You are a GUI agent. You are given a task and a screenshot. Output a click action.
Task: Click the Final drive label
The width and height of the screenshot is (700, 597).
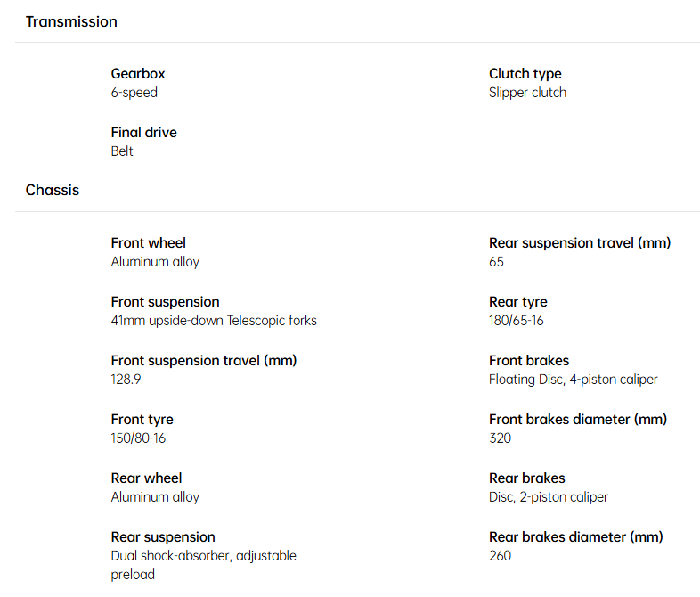tap(143, 133)
